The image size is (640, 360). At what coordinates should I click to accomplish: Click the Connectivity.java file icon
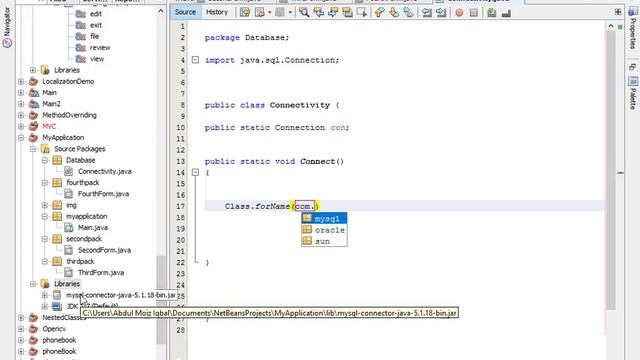69,171
